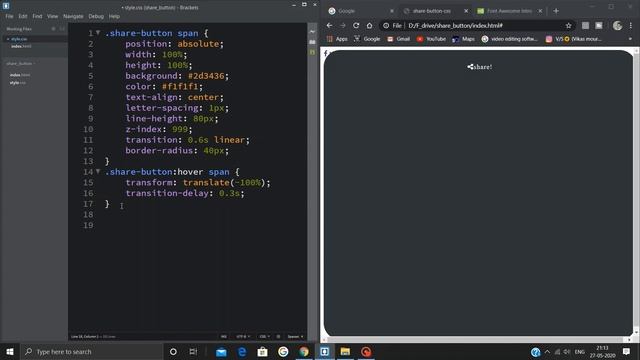Click the Type here to search box
Screen dimensions: 640x360
91,351
